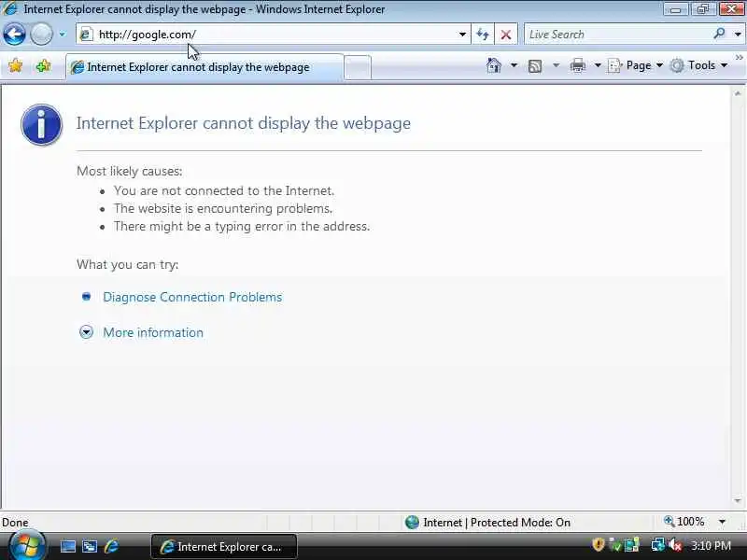Launch Internet Explorer from quick launch
The image size is (747, 560).
point(111,546)
